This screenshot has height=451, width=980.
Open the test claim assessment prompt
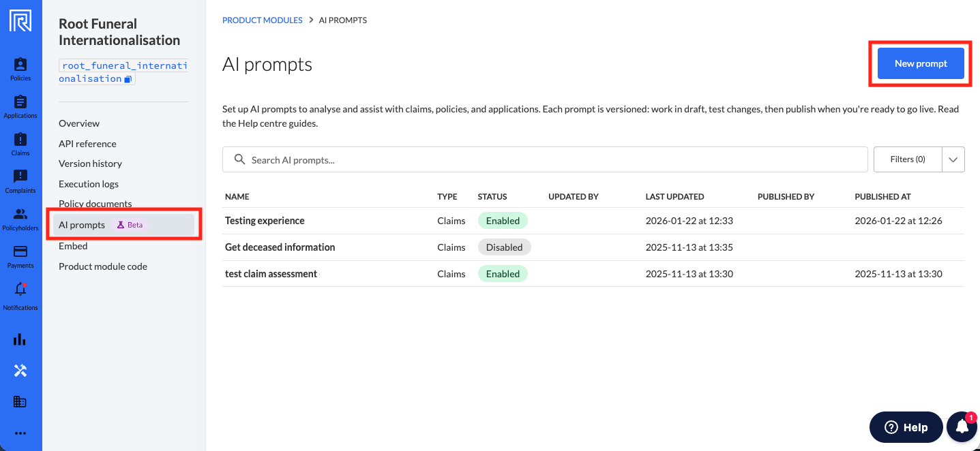[271, 274]
